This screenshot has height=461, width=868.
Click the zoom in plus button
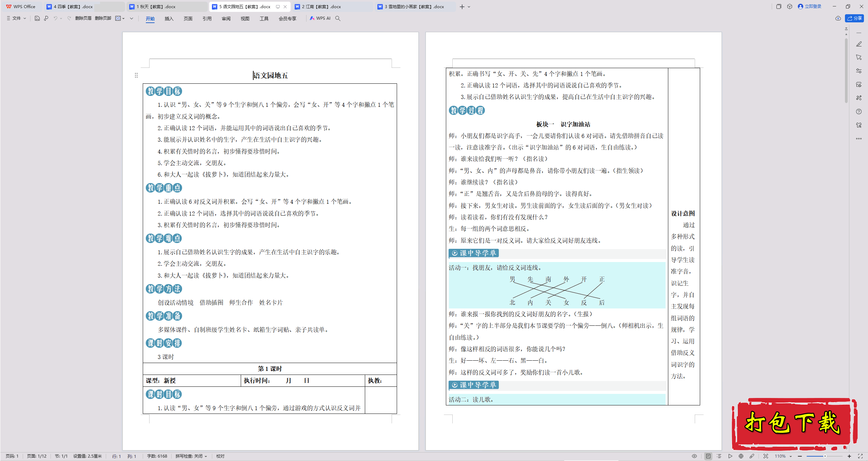coord(849,456)
